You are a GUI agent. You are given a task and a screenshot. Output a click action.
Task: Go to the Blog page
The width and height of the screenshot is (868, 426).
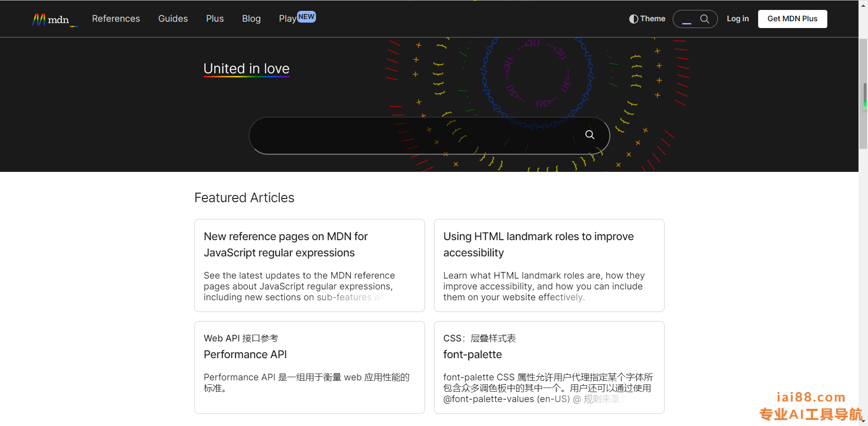(251, 19)
